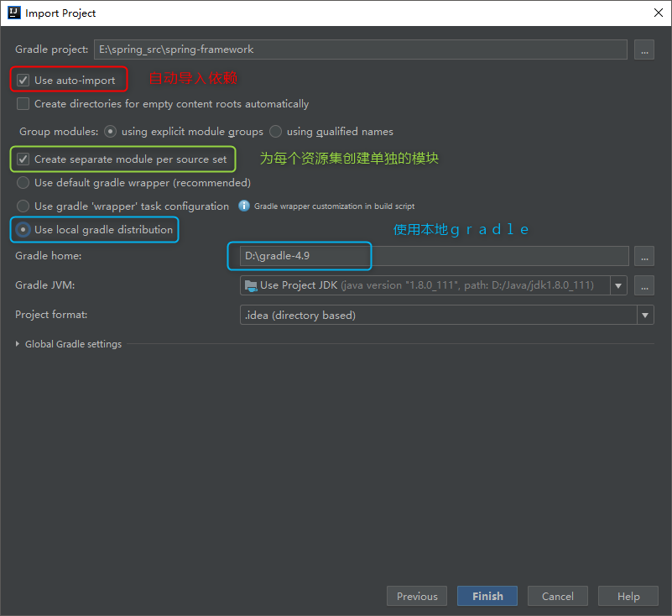Screen dimensions: 672x616
Task: Open Help for the import dialog
Action: pyautogui.click(x=628, y=596)
